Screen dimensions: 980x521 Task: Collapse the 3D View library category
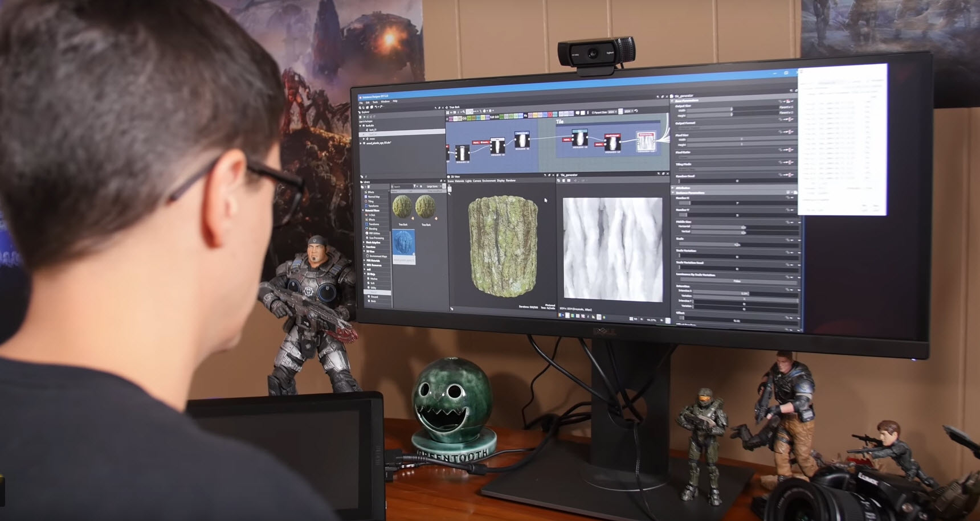(x=364, y=252)
